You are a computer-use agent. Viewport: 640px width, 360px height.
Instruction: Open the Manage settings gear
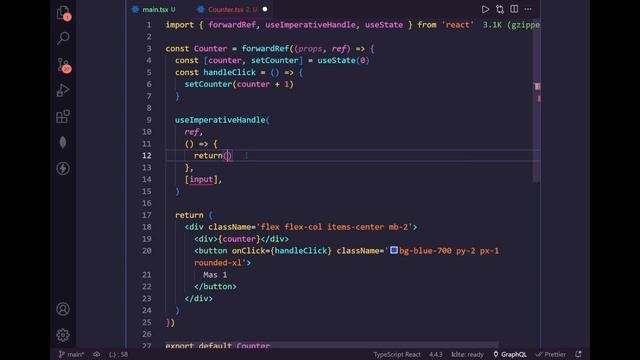coord(63,335)
